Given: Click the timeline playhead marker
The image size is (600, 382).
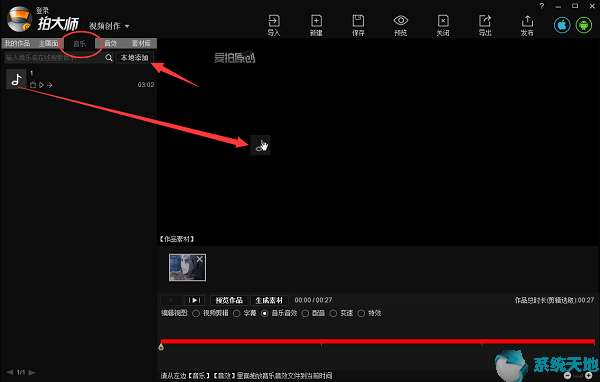Looking at the screenshot, I should point(161,347).
